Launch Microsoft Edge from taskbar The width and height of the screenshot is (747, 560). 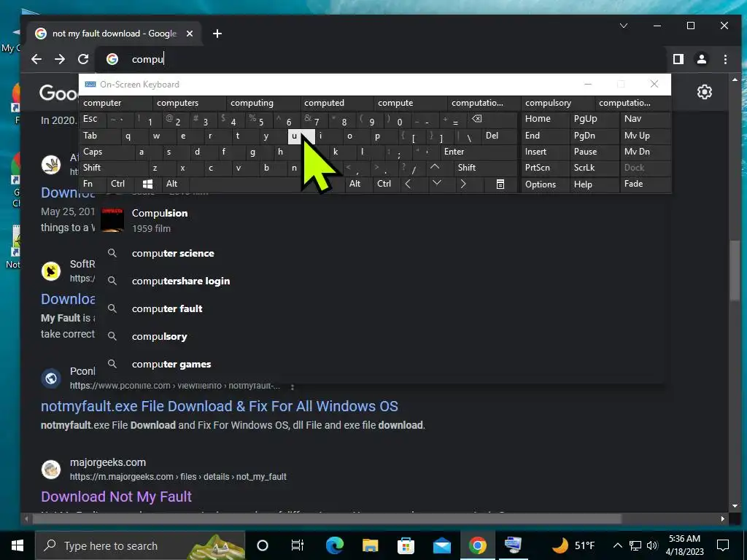pyautogui.click(x=334, y=545)
